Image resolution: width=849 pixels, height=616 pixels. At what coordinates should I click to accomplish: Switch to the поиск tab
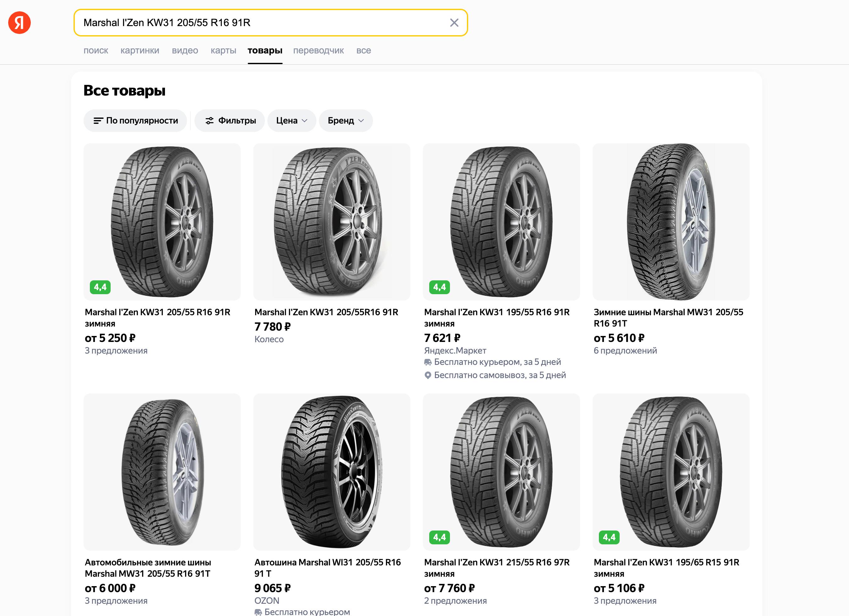[x=96, y=50]
